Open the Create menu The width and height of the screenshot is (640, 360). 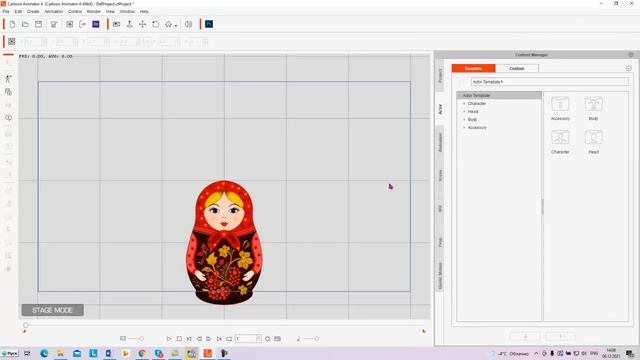[x=33, y=11]
